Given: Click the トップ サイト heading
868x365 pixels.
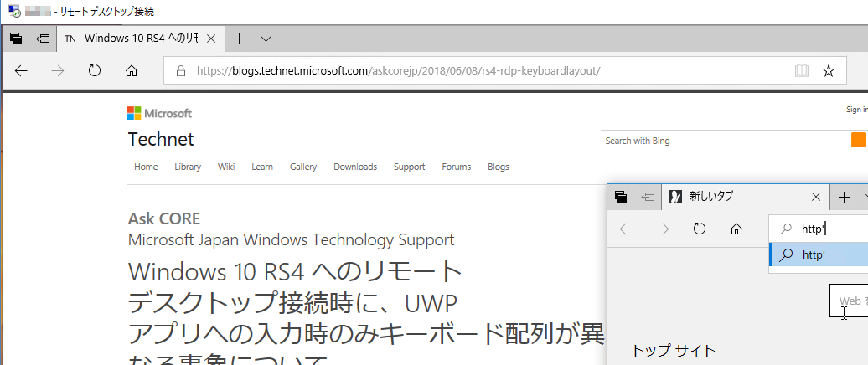Looking at the screenshot, I should [674, 350].
